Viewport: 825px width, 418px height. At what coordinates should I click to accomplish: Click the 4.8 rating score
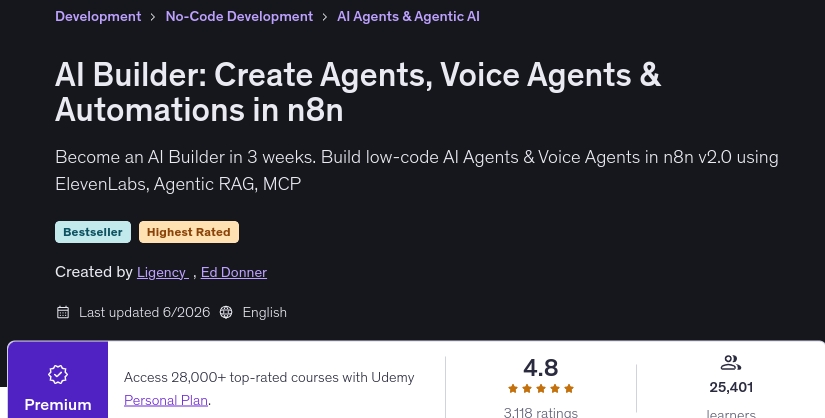pos(541,367)
